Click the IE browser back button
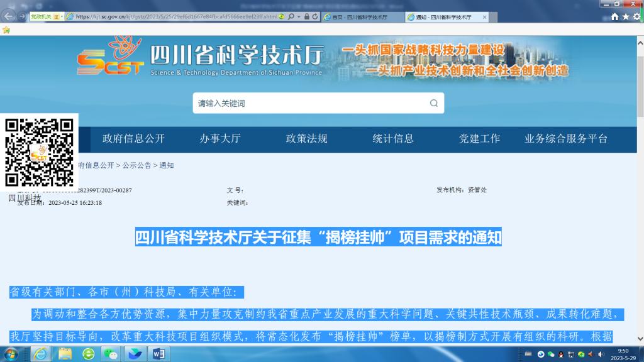Image resolution: width=644 pixels, height=362 pixels. [x=9, y=16]
